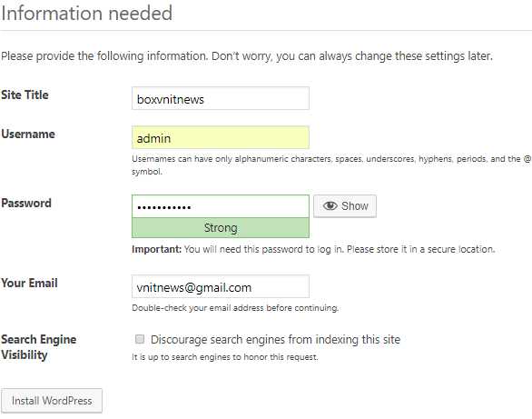Screen dimensions: 532x419
Task: Click the 'Discourage search engines from indexing' label
Action: pos(275,340)
